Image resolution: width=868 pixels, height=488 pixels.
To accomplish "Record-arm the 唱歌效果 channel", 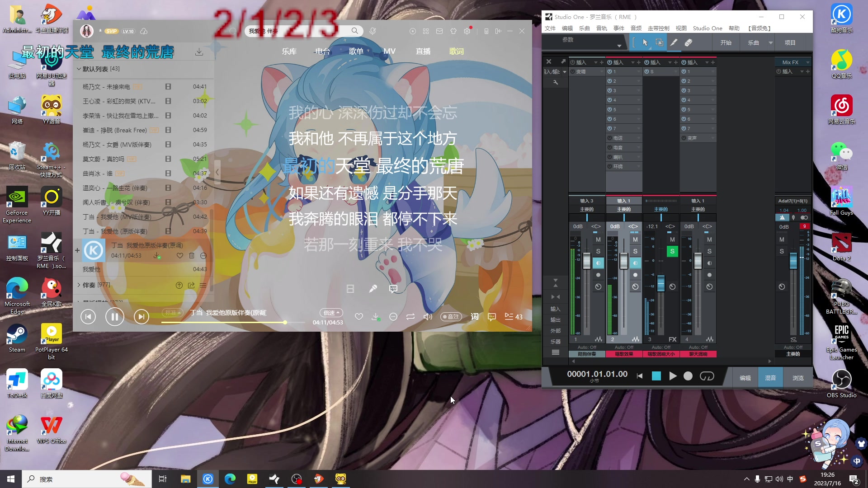I will tap(635, 275).
